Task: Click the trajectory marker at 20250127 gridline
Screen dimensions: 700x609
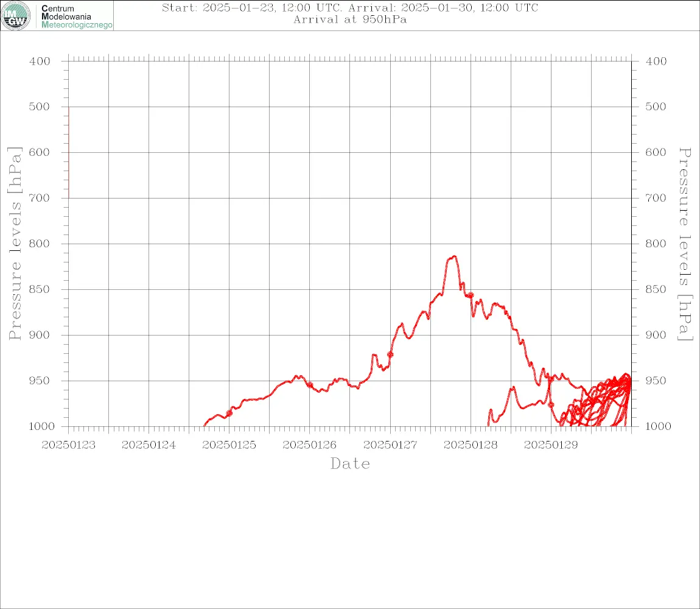Action: point(390,354)
